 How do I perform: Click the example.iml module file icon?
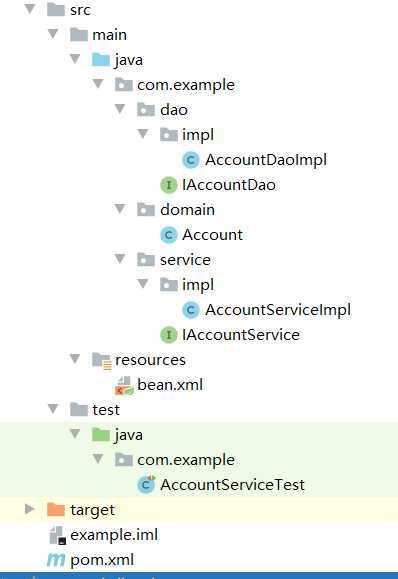point(57,535)
